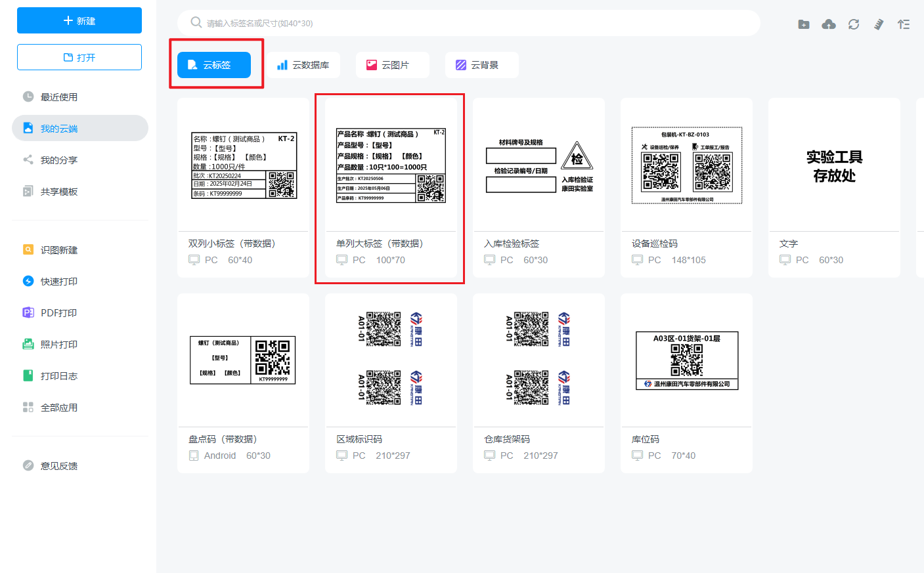Image resolution: width=924 pixels, height=573 pixels.
Task: Open 意见反馈 in the sidebar
Action: coord(58,466)
